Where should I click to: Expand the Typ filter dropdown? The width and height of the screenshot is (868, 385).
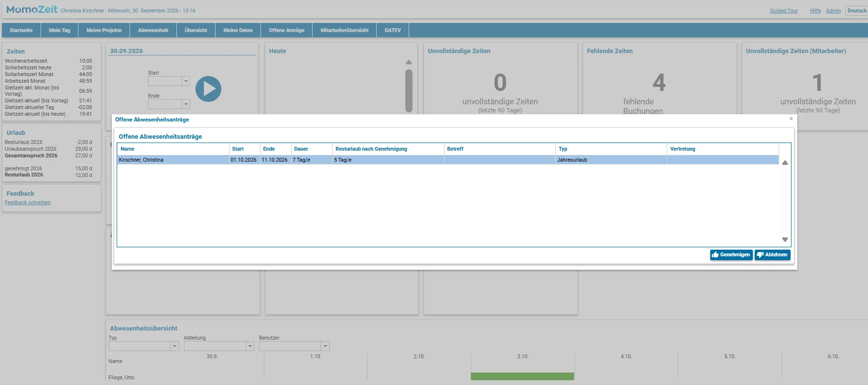point(174,346)
